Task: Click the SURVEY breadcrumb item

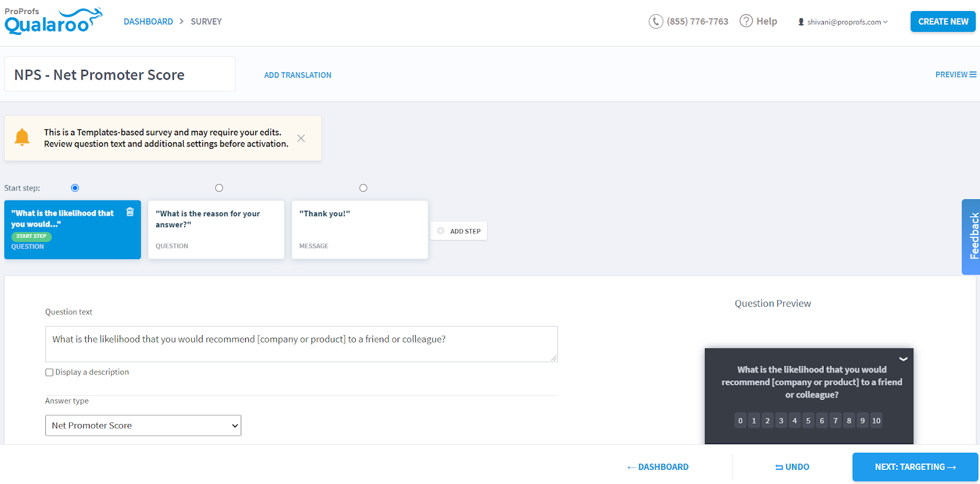Action: click(x=206, y=21)
